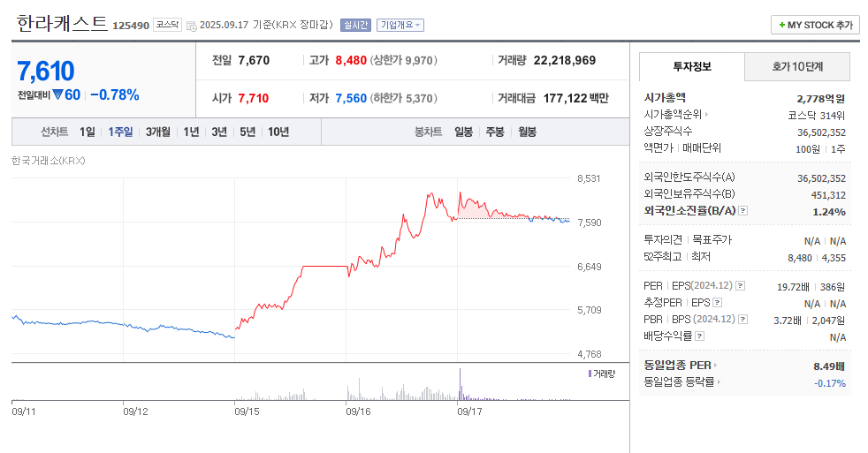Image resolution: width=868 pixels, height=453 pixels.
Task: Click the arrow beside 시가총액순위
Action: coord(706,115)
